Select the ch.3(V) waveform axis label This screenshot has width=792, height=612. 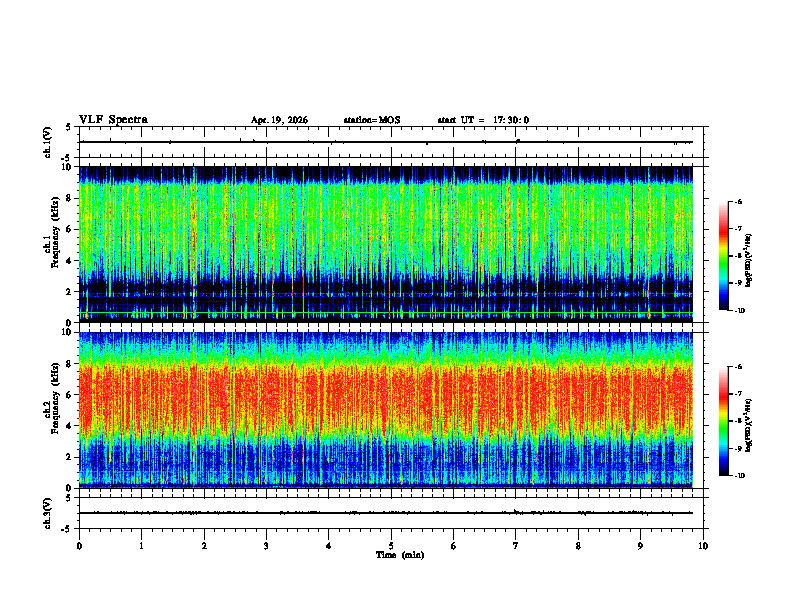coord(48,513)
